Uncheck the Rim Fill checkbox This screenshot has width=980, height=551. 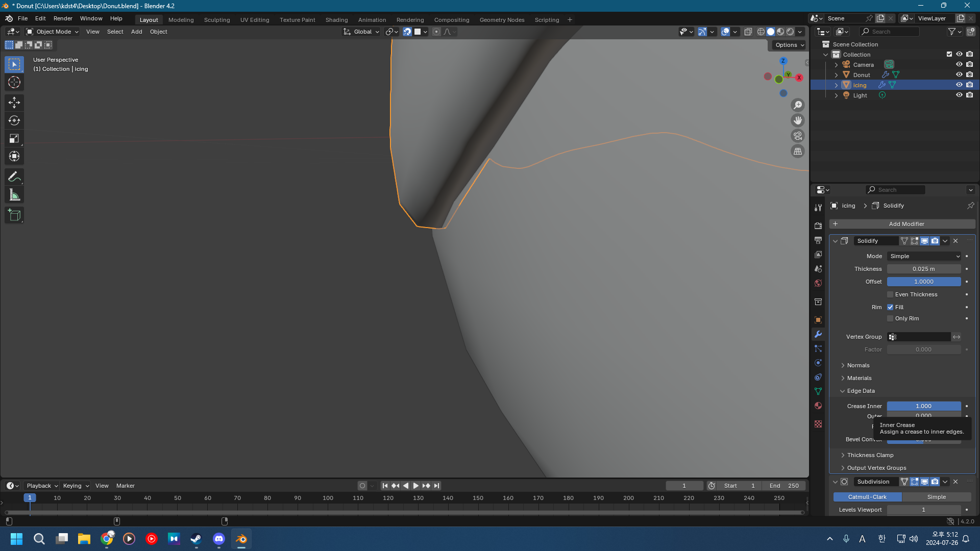coord(890,307)
